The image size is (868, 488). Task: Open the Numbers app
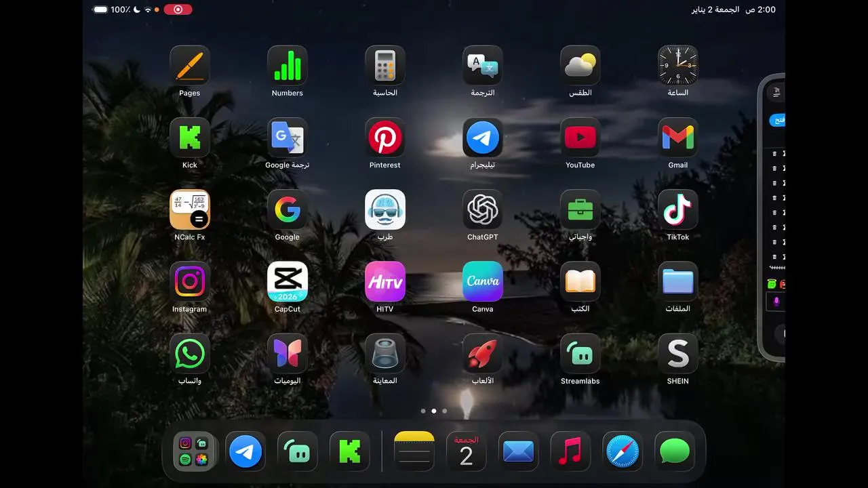pos(288,65)
